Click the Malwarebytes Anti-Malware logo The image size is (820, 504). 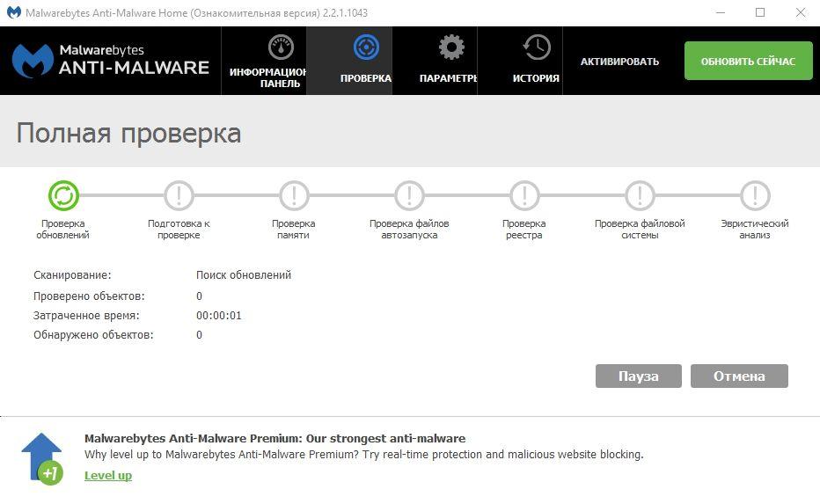pyautogui.click(x=110, y=61)
